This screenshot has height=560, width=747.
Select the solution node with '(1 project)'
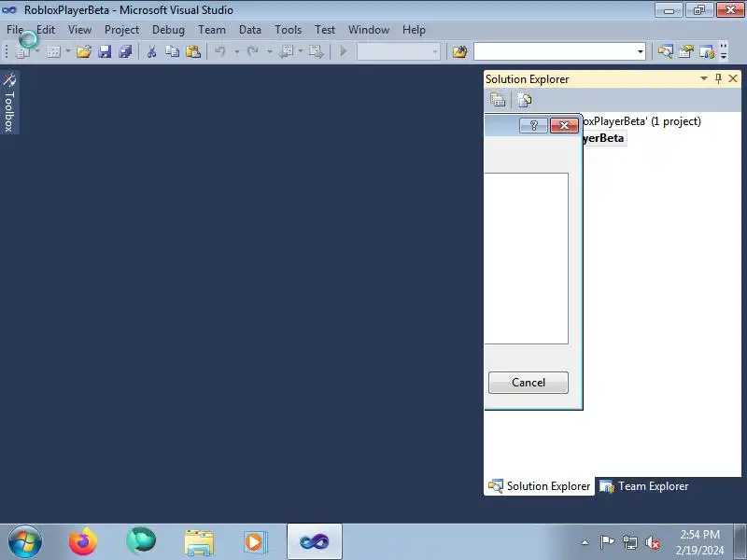641,121
